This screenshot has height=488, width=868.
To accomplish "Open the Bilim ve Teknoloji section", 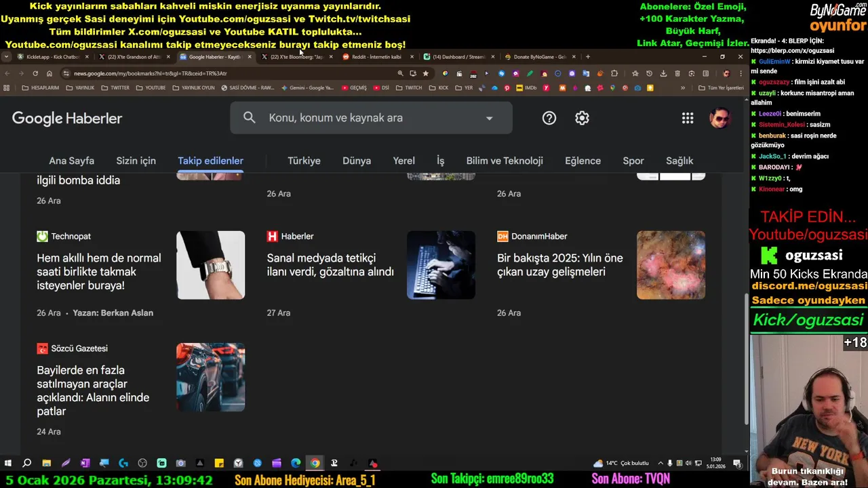I will point(505,161).
